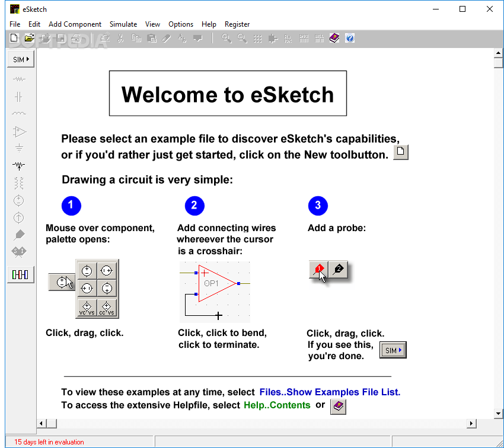Click the Files..Show Examples File List link

click(330, 392)
